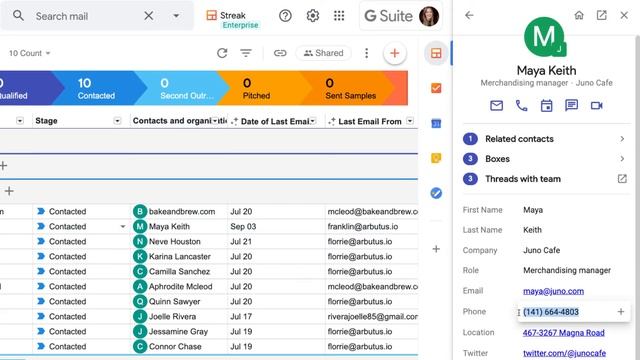Viewport: 640px width, 360px height.
Task: Open the 10 Count dropdown
Action: point(29,53)
